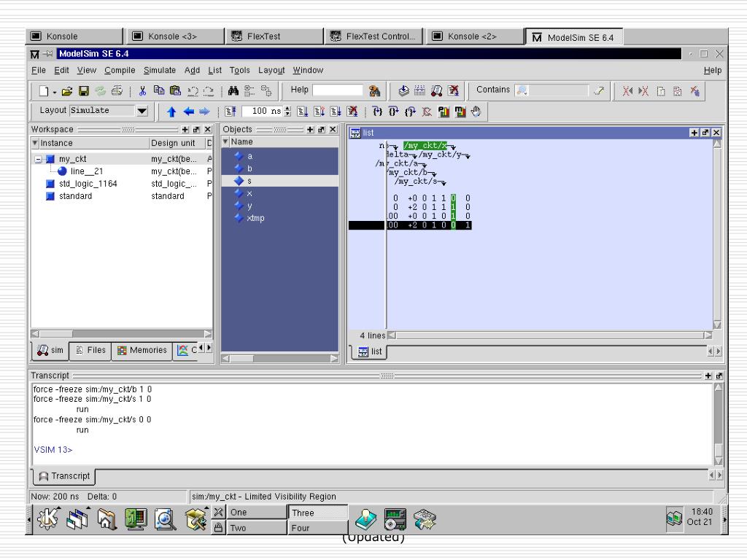Click the Simulate toolbar icon
Image resolution: width=747 pixels, height=560 pixels.
436,90
